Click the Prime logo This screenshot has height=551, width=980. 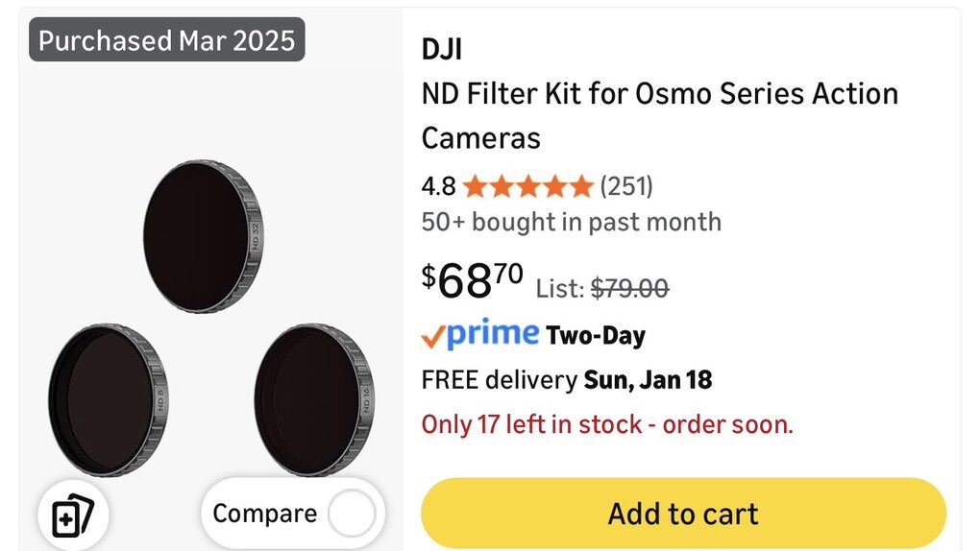point(492,333)
